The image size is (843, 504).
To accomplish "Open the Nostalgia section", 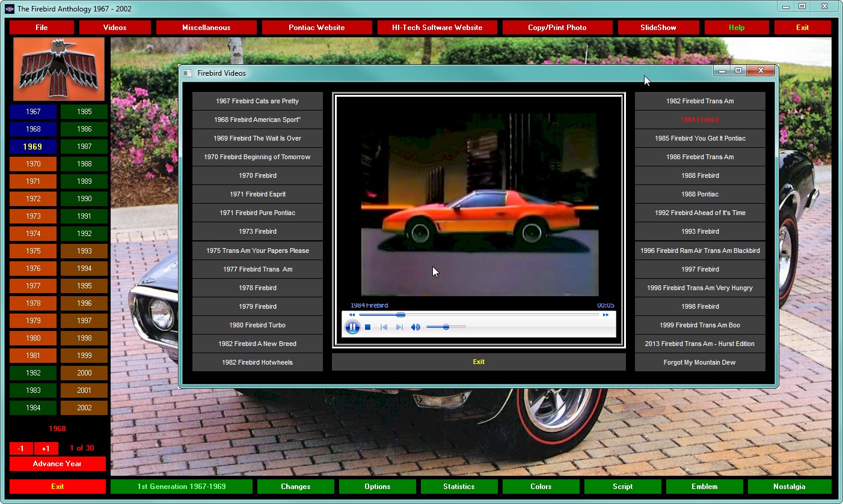I will pyautogui.click(x=789, y=487).
